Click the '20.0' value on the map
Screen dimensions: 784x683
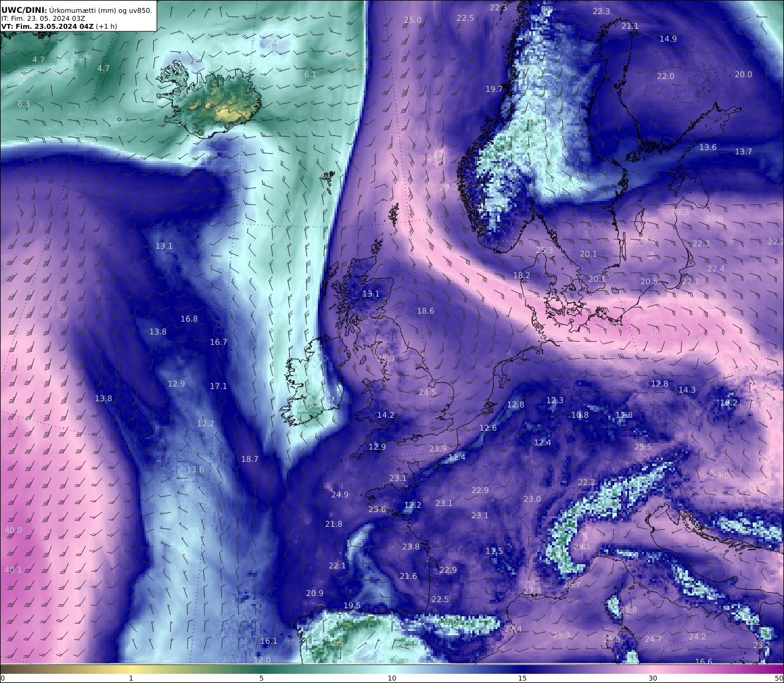pyautogui.click(x=743, y=75)
